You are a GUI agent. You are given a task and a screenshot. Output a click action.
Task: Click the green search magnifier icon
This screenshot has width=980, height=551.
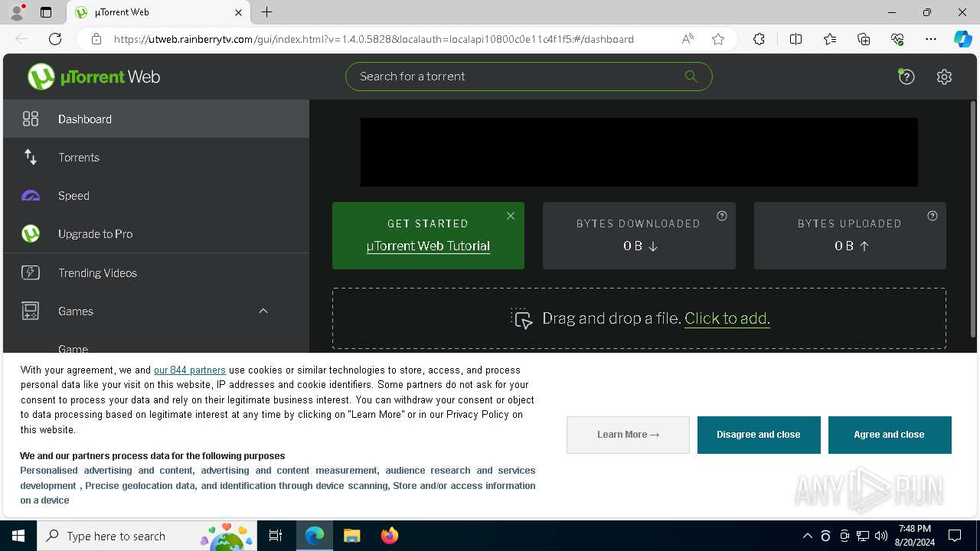691,76
